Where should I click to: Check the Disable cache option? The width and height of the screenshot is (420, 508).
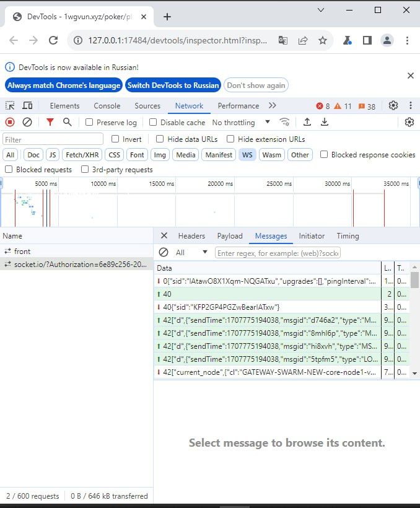154,123
